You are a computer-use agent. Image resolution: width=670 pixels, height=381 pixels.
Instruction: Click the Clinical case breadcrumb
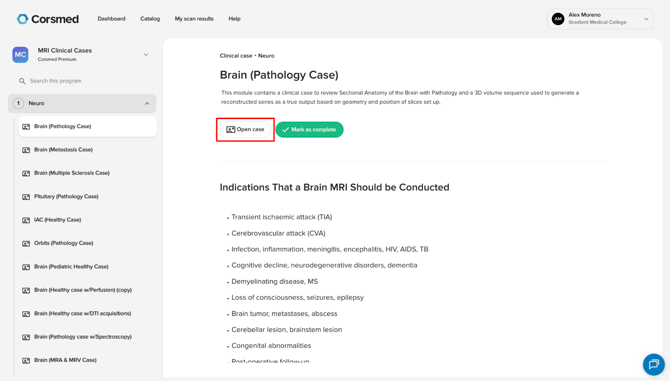[x=236, y=56]
